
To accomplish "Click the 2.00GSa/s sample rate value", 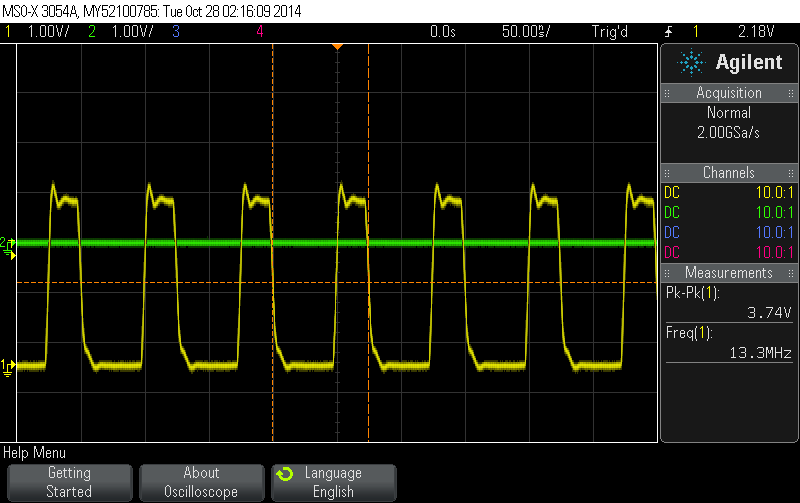I will click(729, 133).
